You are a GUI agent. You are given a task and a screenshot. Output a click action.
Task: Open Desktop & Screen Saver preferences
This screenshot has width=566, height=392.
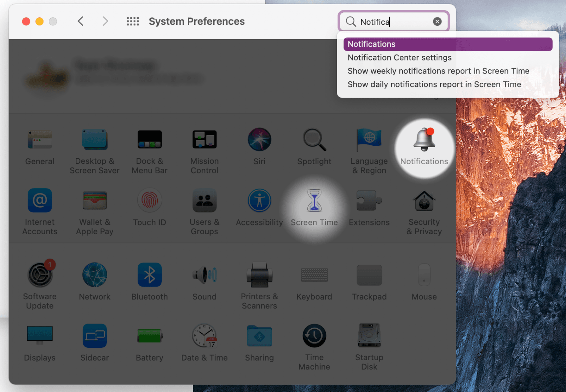(94, 139)
